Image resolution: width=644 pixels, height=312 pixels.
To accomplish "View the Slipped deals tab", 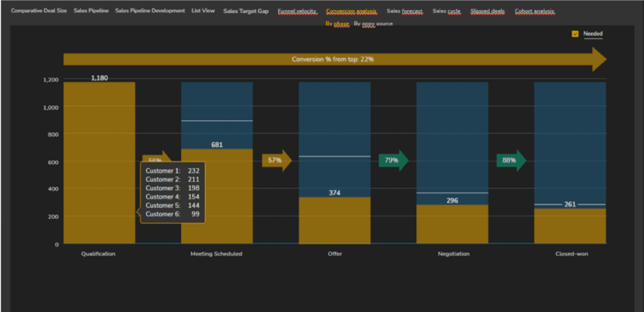I will click(487, 11).
